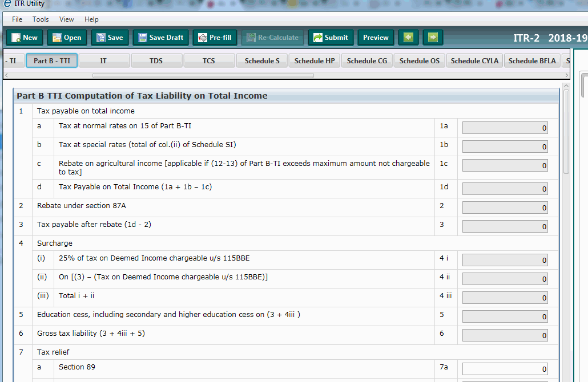Select the Schedule BFLA tab
This screenshot has width=588, height=382.
[x=531, y=60]
